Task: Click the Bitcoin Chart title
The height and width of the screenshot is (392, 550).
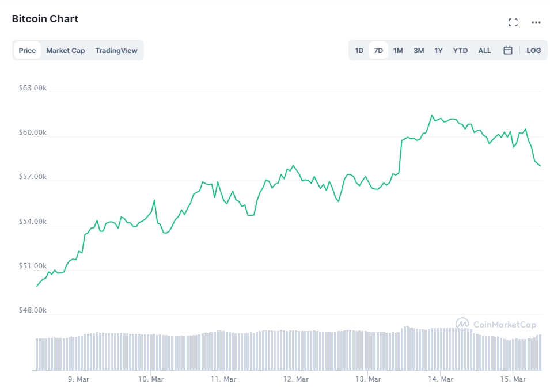Action: click(x=45, y=18)
